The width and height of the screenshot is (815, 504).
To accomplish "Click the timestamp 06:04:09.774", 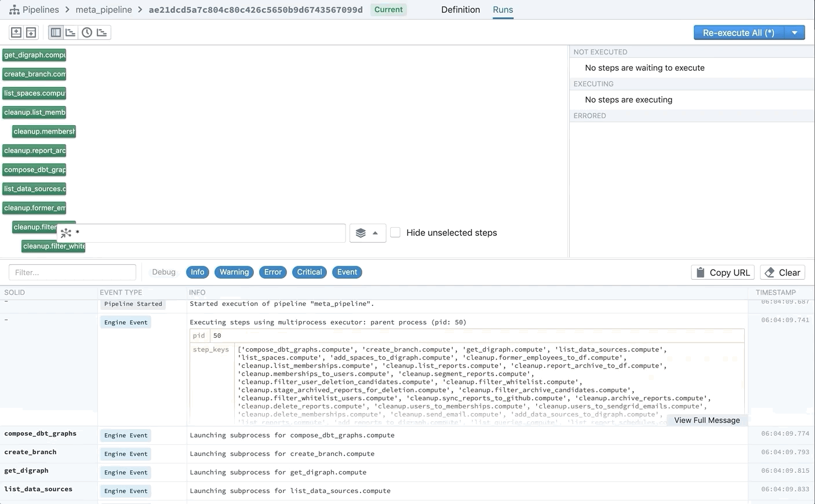I will pyautogui.click(x=785, y=433).
